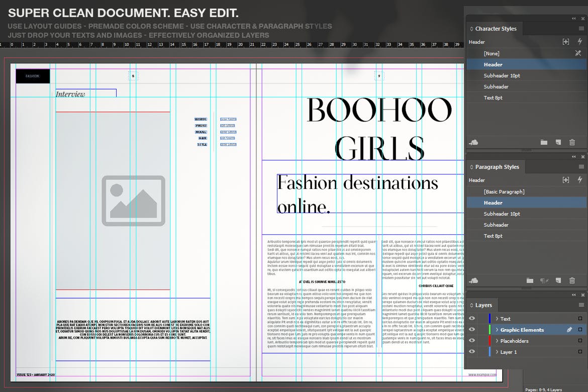Delete style via Character Styles trash icon

(572, 142)
